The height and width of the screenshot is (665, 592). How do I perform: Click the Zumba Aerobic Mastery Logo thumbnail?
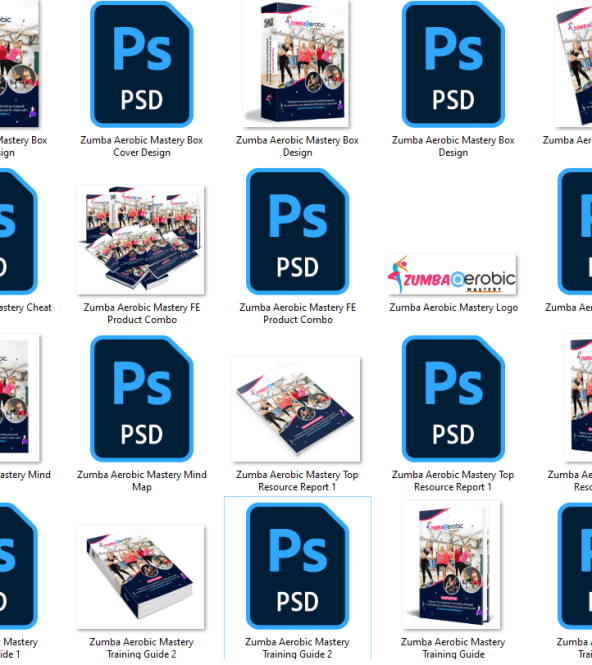(x=452, y=275)
